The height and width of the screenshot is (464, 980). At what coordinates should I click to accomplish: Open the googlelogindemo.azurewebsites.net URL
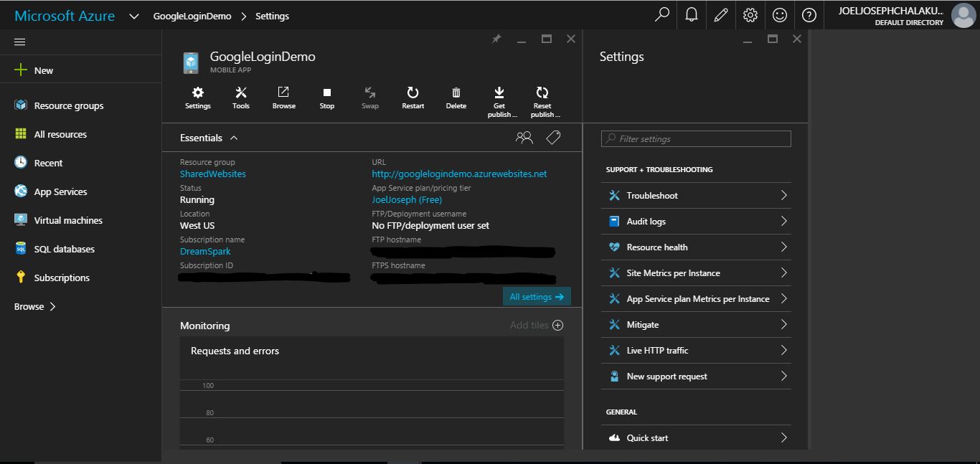coord(459,174)
